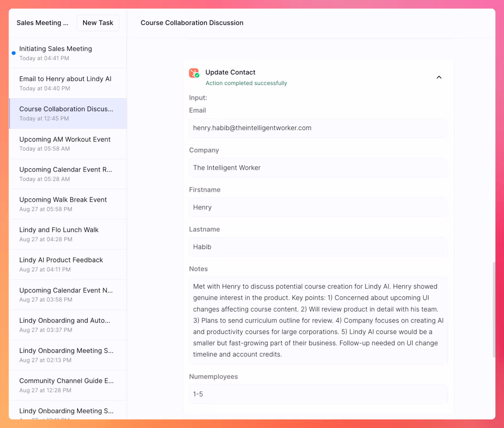Collapse the Update Contact panel chevron
Viewport: 504px width, 428px height.
point(439,77)
